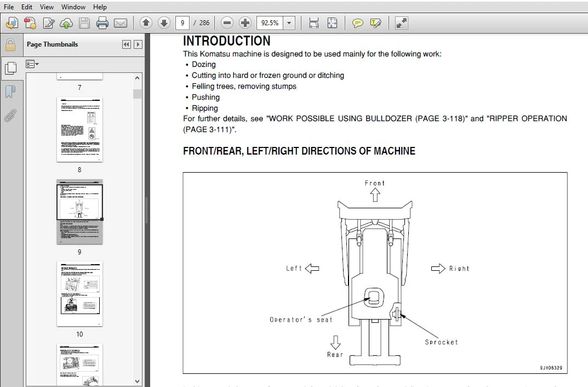Click the fit width scrolling icon

tap(314, 23)
